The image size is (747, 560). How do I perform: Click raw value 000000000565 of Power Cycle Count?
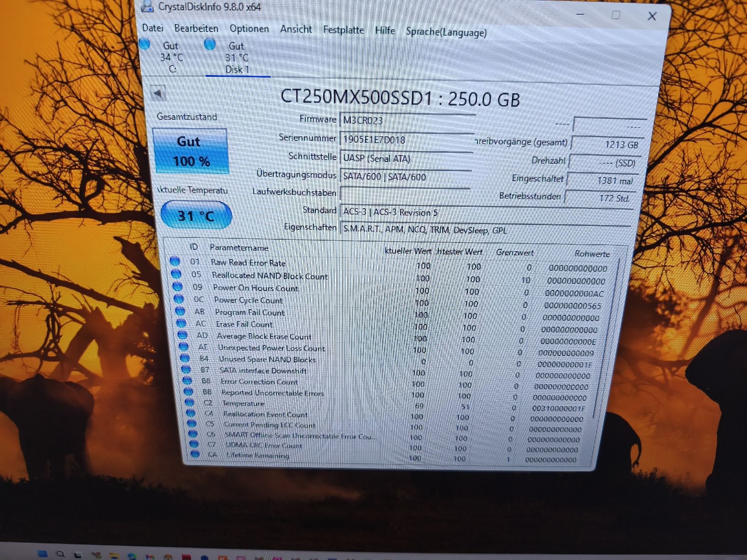pyautogui.click(x=572, y=306)
